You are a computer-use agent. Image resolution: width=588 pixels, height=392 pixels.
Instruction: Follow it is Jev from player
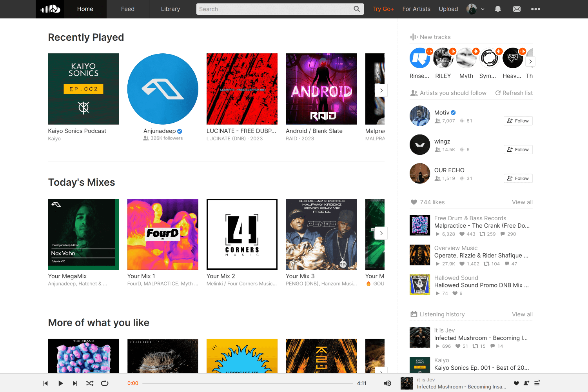(x=526, y=383)
